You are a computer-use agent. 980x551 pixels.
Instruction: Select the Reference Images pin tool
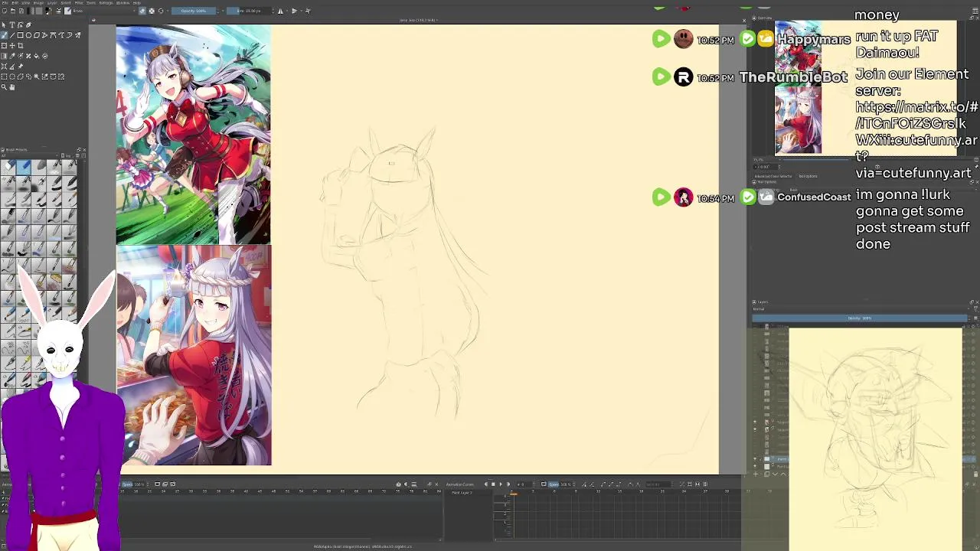[x=21, y=66]
